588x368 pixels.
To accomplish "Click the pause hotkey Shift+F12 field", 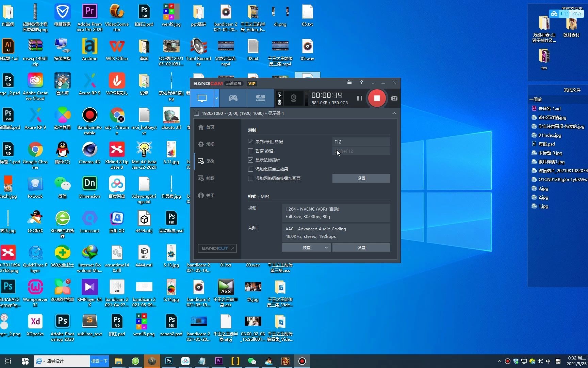I will tap(361, 151).
